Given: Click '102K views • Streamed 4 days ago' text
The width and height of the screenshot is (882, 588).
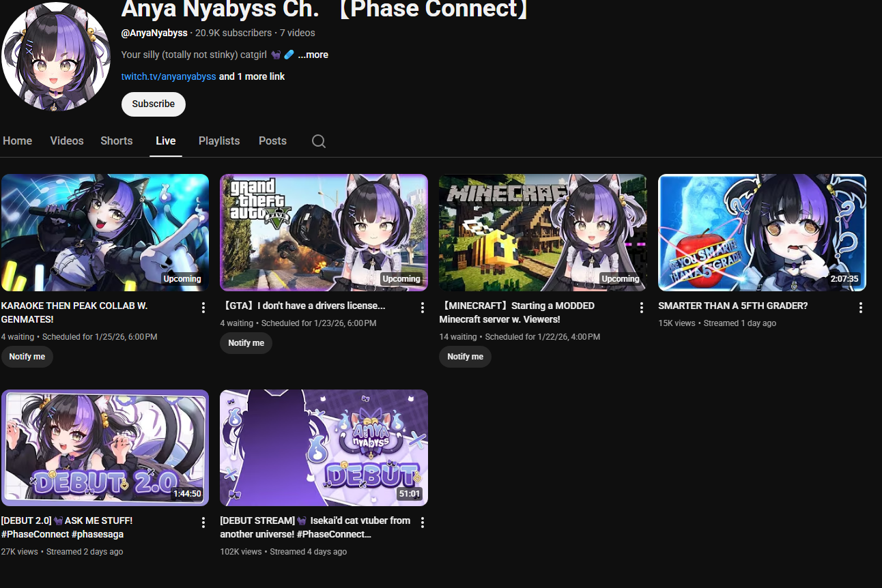Looking at the screenshot, I should [x=283, y=552].
